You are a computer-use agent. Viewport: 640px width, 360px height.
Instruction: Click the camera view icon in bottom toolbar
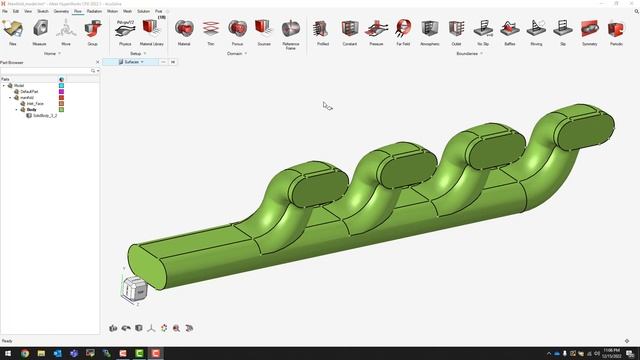point(113,328)
